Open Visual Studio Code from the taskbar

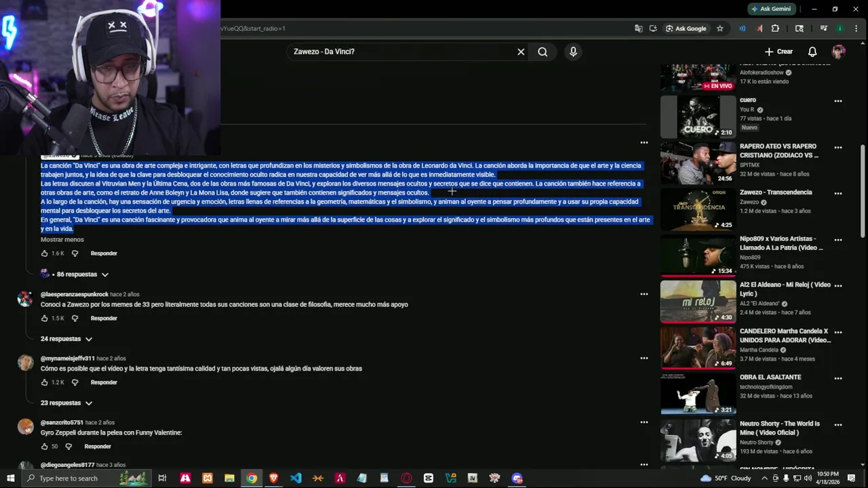pyautogui.click(x=296, y=478)
